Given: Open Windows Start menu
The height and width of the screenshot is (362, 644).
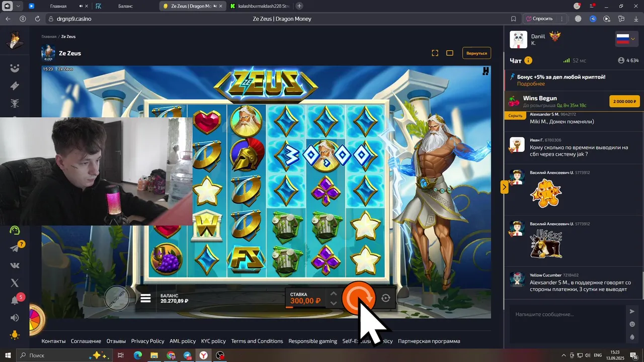Looking at the screenshot, I should point(8,355).
